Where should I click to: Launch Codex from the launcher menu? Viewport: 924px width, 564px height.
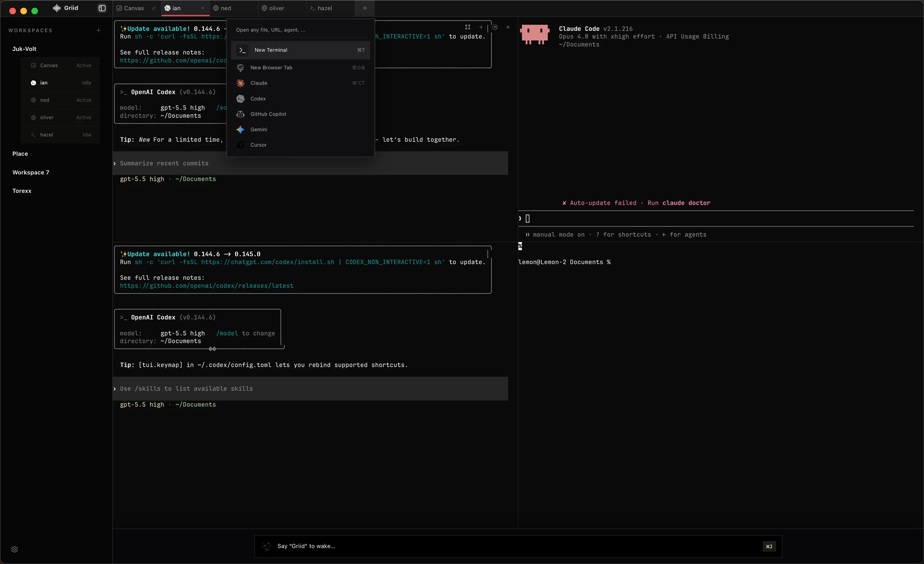coord(300,99)
